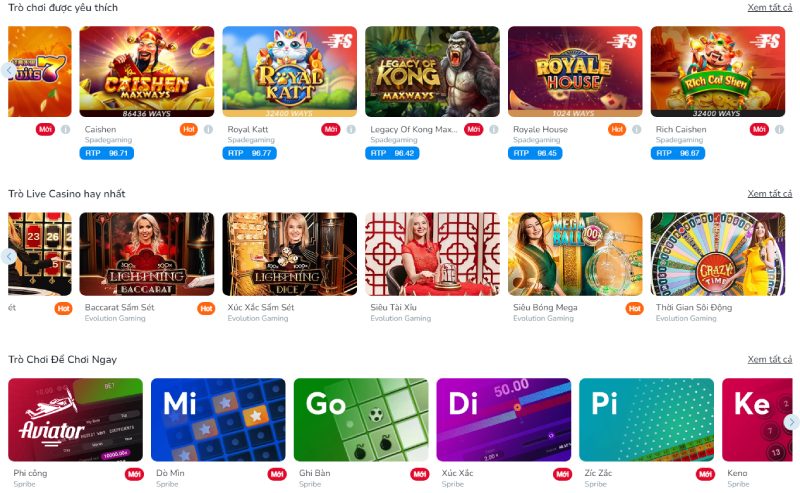800x493 pixels.
Task: Open Xem tất cả for Live Casino section
Action: pyautogui.click(x=770, y=194)
